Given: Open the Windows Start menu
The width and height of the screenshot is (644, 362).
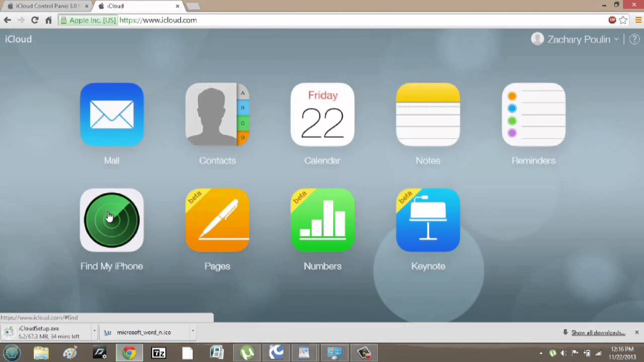Looking at the screenshot, I should [x=12, y=353].
